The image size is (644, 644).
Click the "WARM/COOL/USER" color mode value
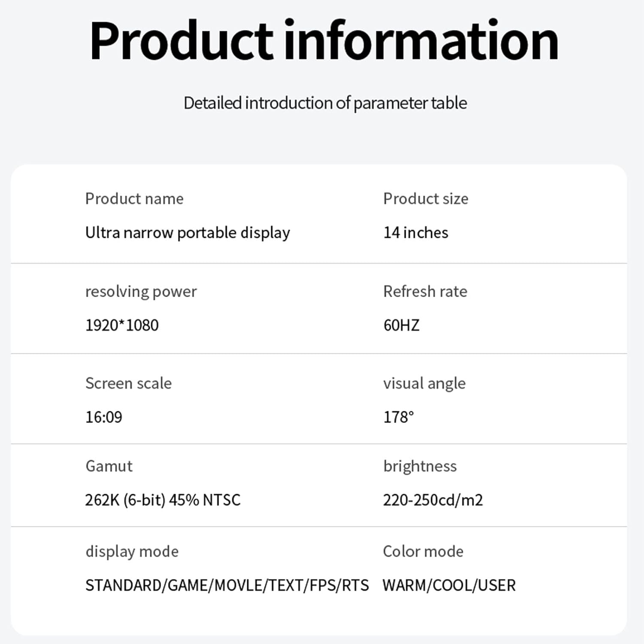click(449, 586)
